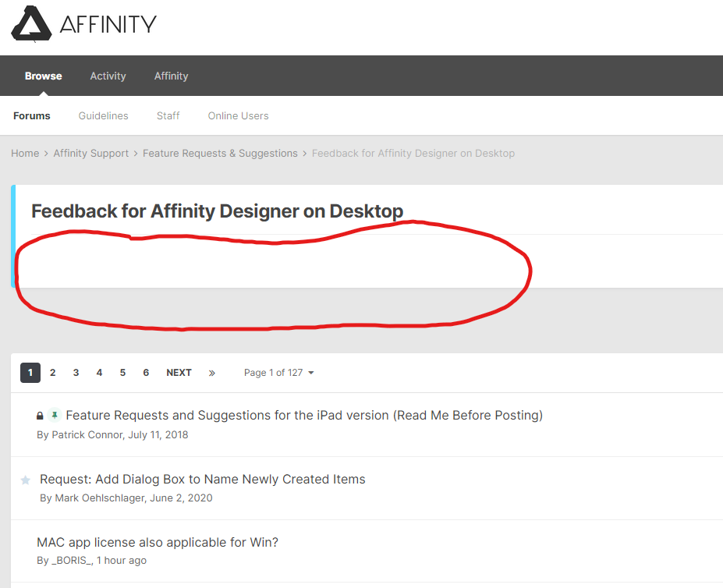This screenshot has height=588, width=723.
Task: Go to page 3 of topics
Action: tap(76, 373)
